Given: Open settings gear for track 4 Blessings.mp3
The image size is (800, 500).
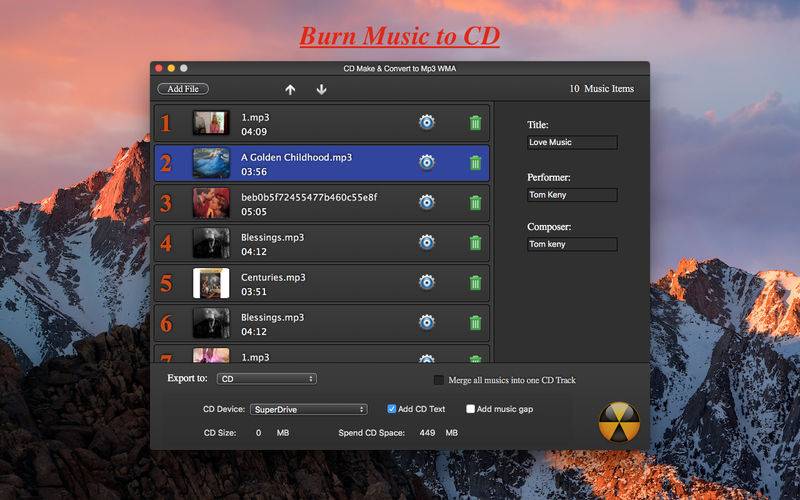Looking at the screenshot, I should pyautogui.click(x=427, y=242).
